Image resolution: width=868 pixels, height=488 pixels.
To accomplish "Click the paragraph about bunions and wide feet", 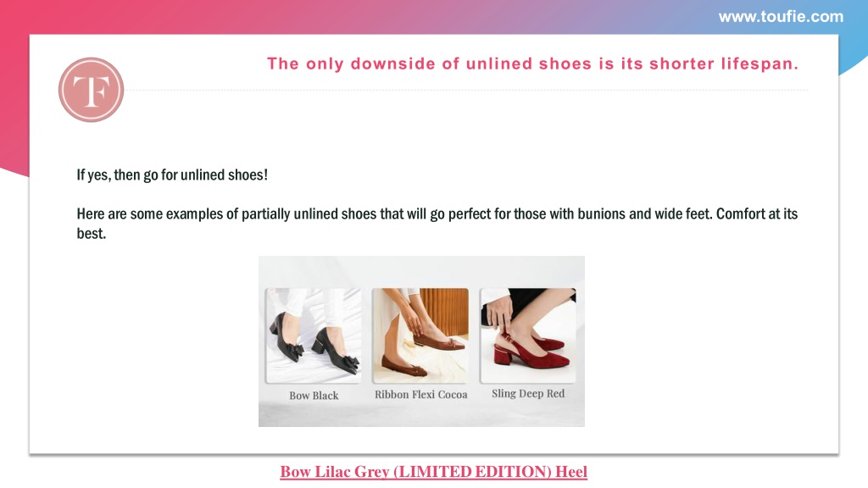I will 437,224.
